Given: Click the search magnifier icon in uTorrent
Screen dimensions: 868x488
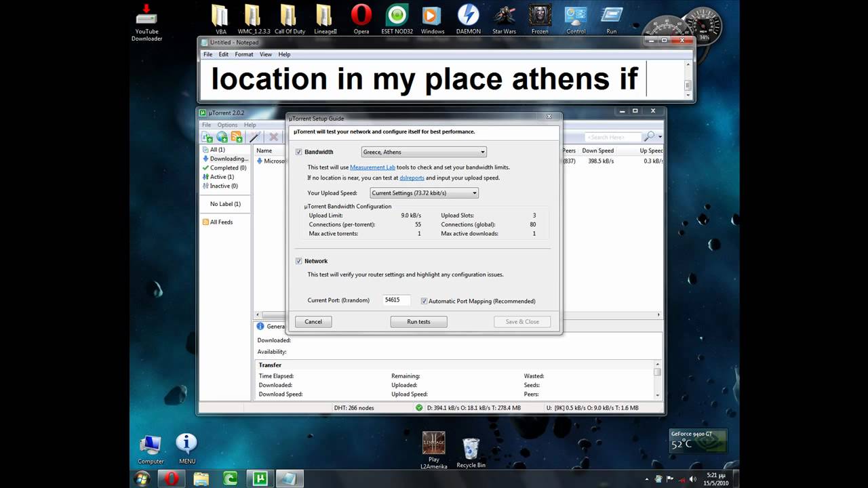Looking at the screenshot, I should click(650, 137).
